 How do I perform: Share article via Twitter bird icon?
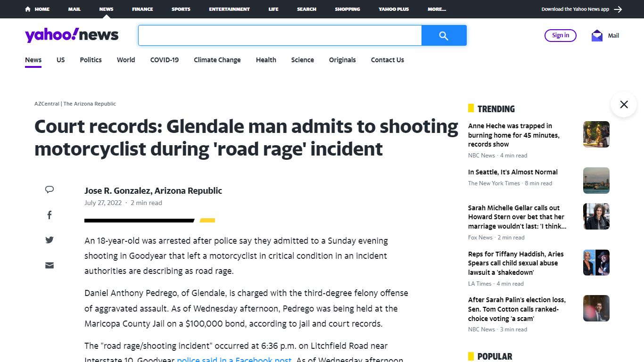(x=50, y=240)
